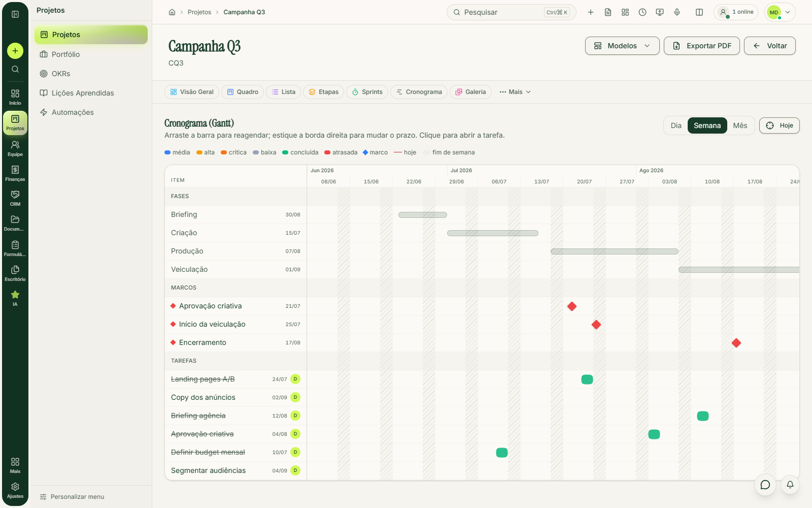Open Equipe section in left rail
This screenshot has height=508, width=812.
[15, 148]
